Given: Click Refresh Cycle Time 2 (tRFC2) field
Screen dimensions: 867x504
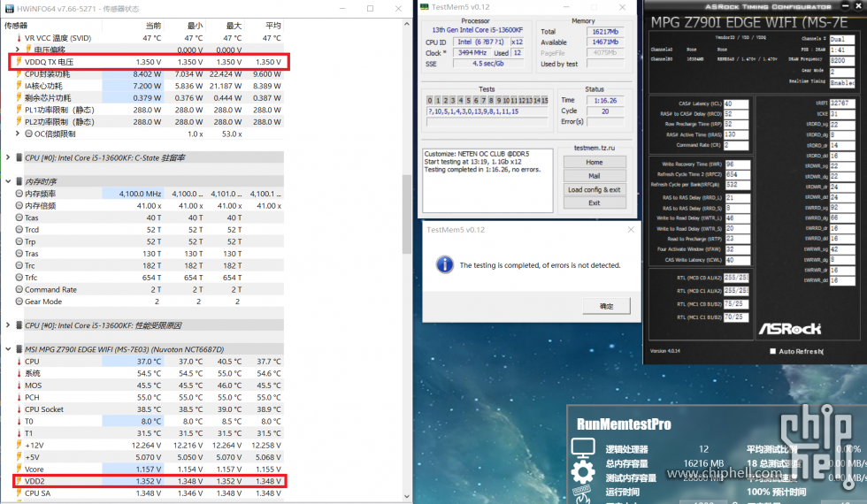Looking at the screenshot, I should tap(738, 175).
